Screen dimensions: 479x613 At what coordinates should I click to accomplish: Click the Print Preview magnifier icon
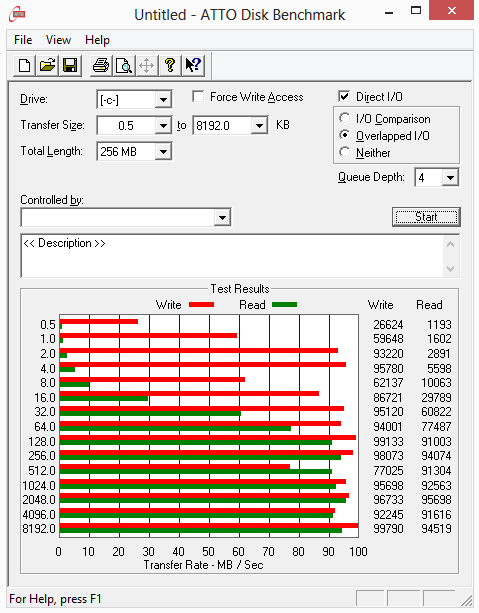[124, 65]
